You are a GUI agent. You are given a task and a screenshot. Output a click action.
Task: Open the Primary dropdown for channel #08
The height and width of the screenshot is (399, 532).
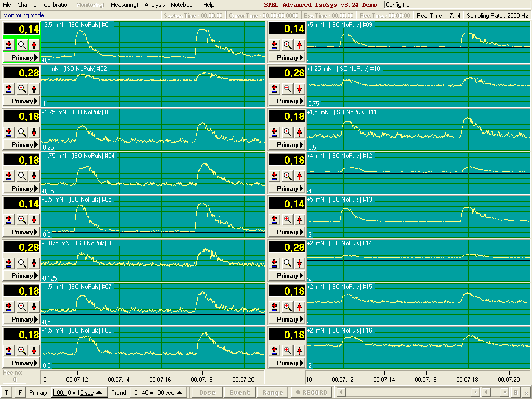click(22, 363)
